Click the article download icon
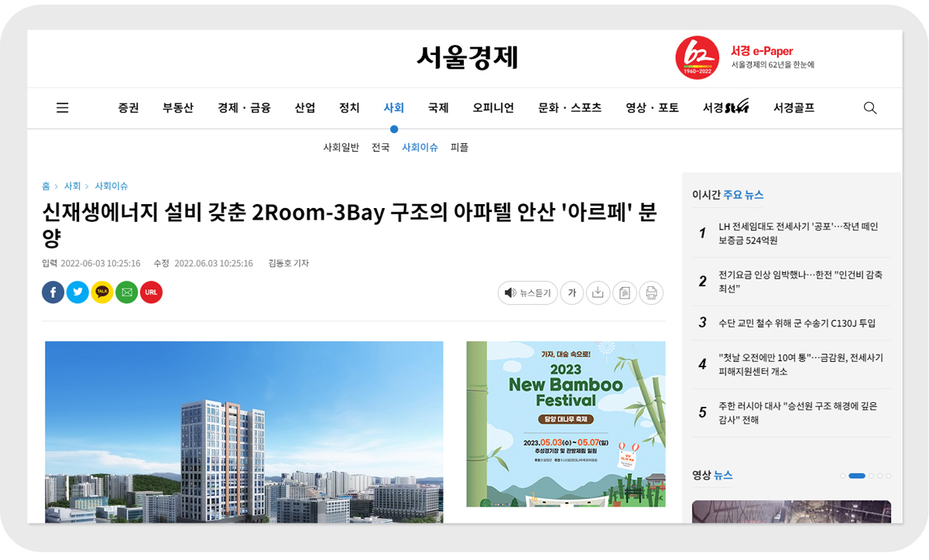Screen dimensions: 929x560 click(x=598, y=293)
